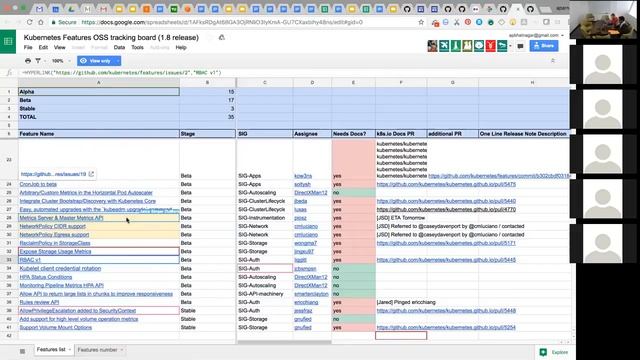Bookmark the page with the address bar star
This screenshot has height=360, width=640.
click(x=421, y=22)
